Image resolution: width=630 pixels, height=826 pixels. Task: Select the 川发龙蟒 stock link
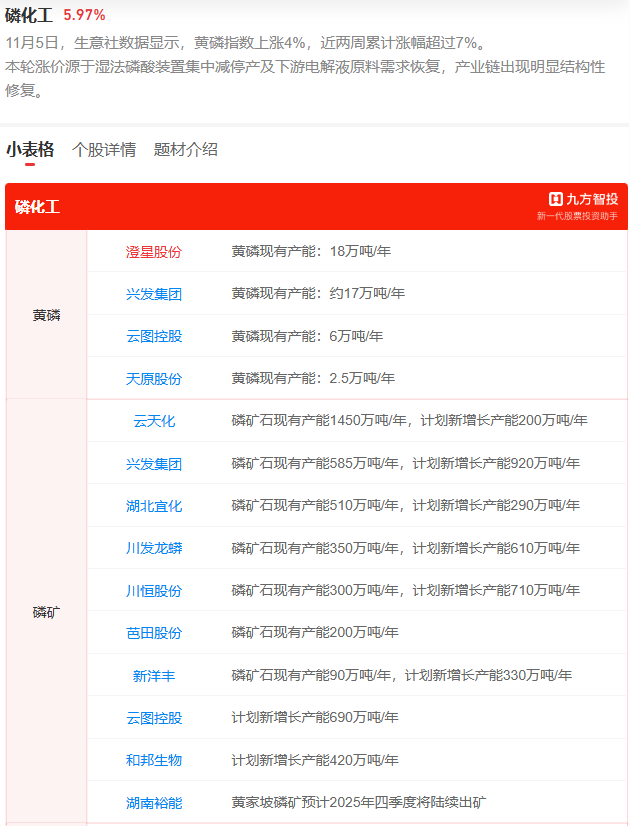click(x=154, y=548)
